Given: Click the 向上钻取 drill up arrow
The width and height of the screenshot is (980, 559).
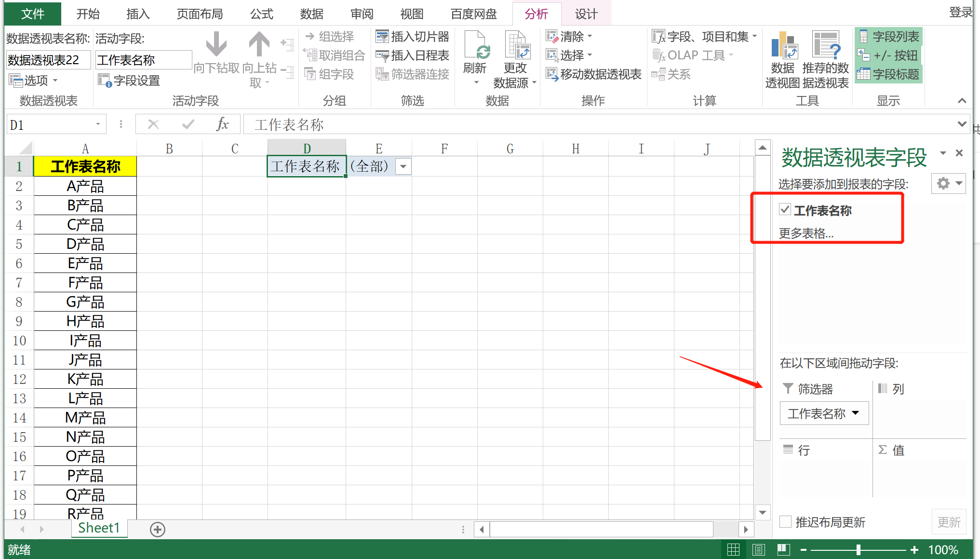Looking at the screenshot, I should click(x=259, y=44).
